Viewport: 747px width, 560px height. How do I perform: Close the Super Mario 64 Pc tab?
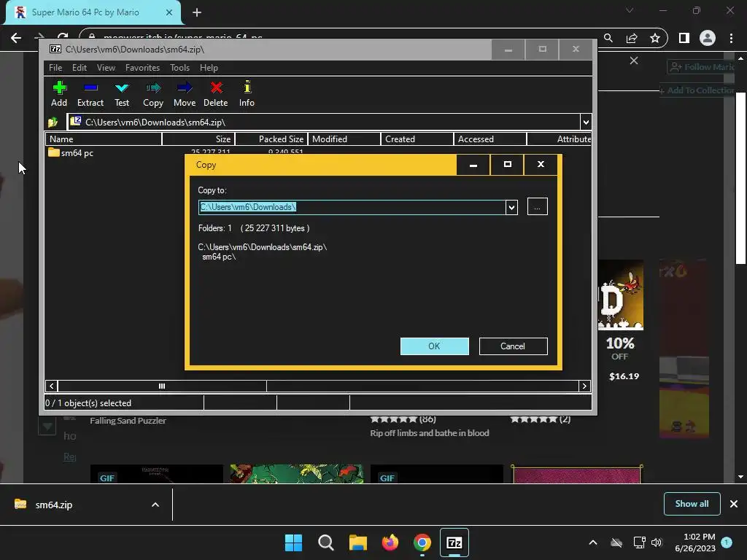(169, 12)
